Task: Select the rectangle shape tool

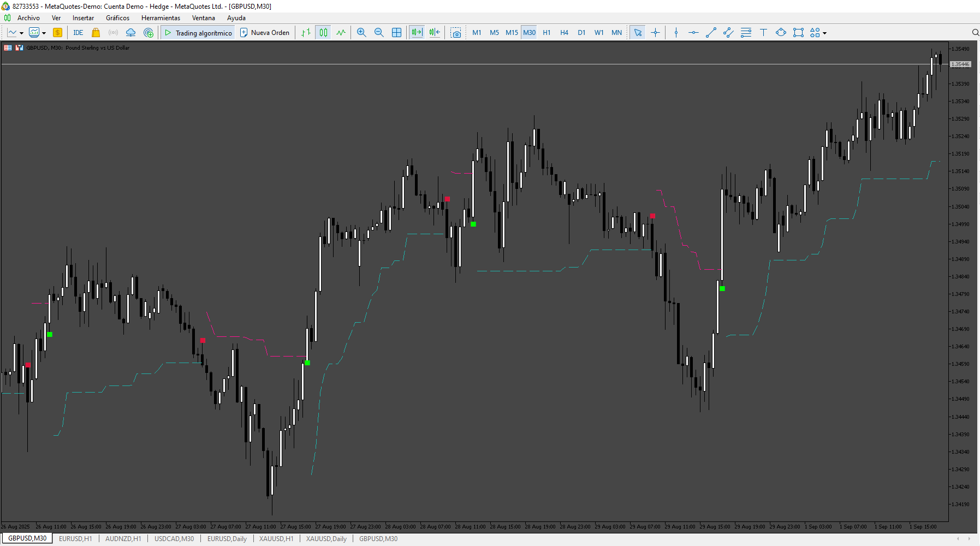Action: click(x=798, y=33)
